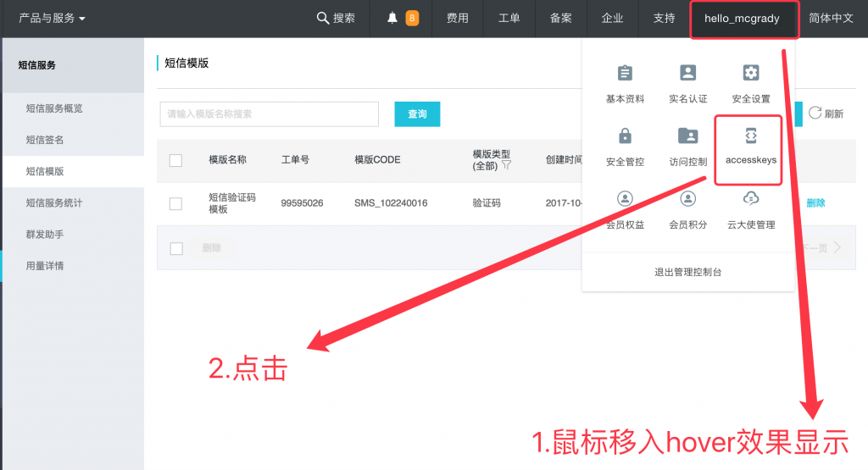868x470 pixels.
Task: Open the 会员权益 member benefits icon
Action: (625, 199)
